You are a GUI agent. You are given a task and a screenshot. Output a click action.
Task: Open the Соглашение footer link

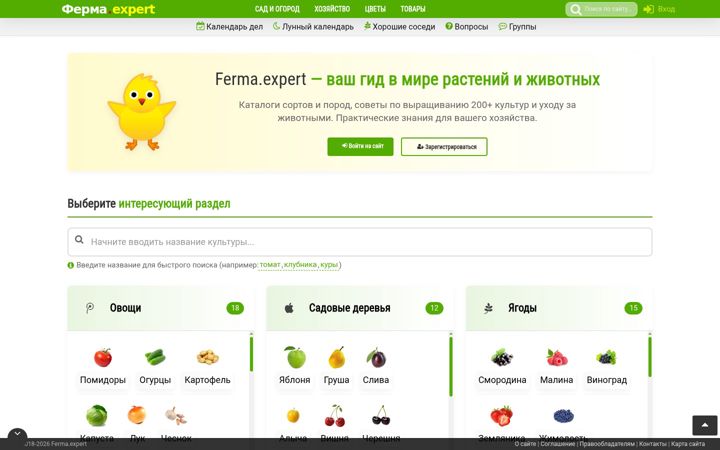tap(557, 444)
